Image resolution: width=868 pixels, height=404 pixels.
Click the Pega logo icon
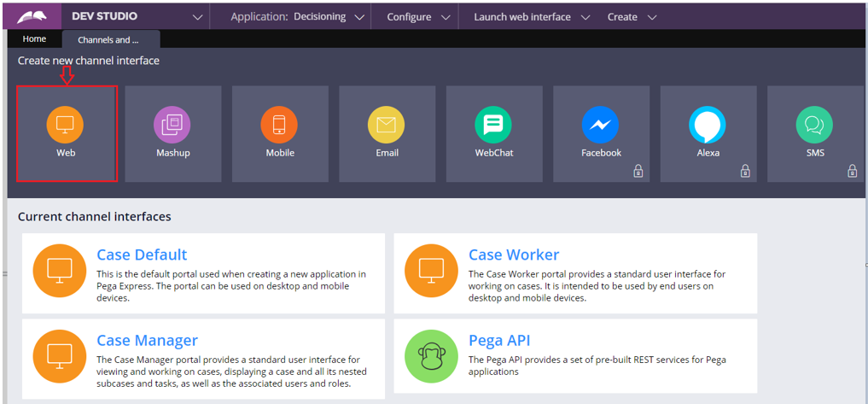click(32, 17)
